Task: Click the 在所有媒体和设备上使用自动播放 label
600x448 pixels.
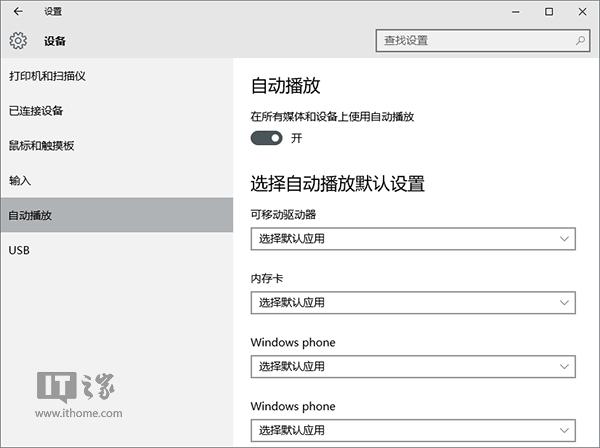Action: 332,116
